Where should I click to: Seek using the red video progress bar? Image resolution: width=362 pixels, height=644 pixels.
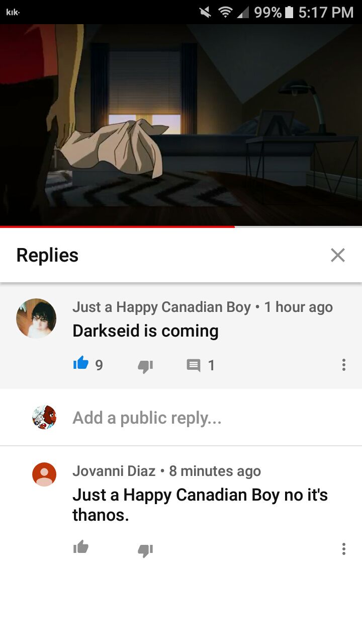(181, 226)
